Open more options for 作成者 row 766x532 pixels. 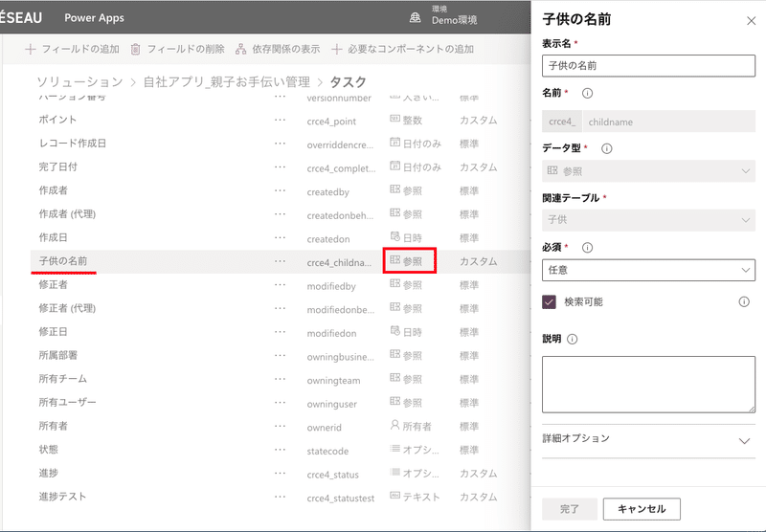click(x=280, y=190)
